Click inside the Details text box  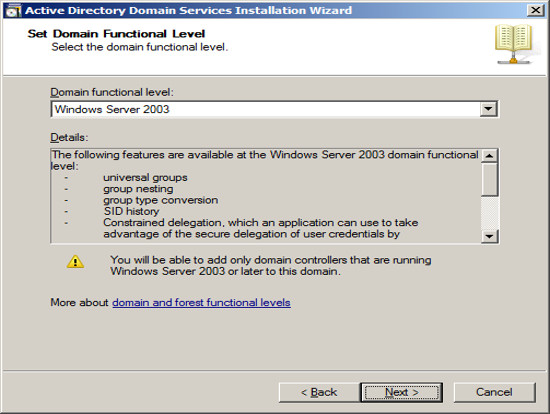click(x=266, y=196)
